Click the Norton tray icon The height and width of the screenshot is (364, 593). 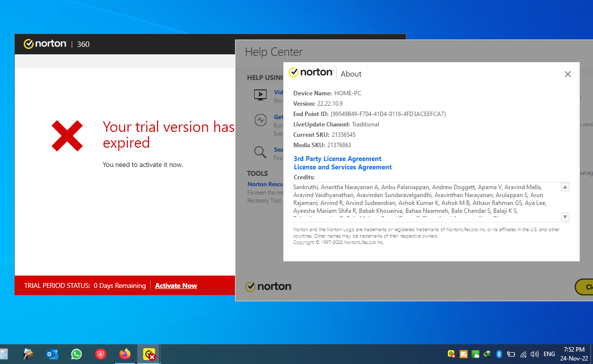click(x=451, y=354)
